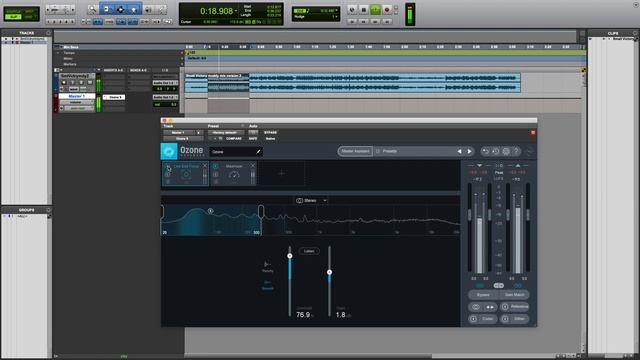
Task: Select the Zoomer tool in Pro Tools toolbar
Action: (93, 9)
